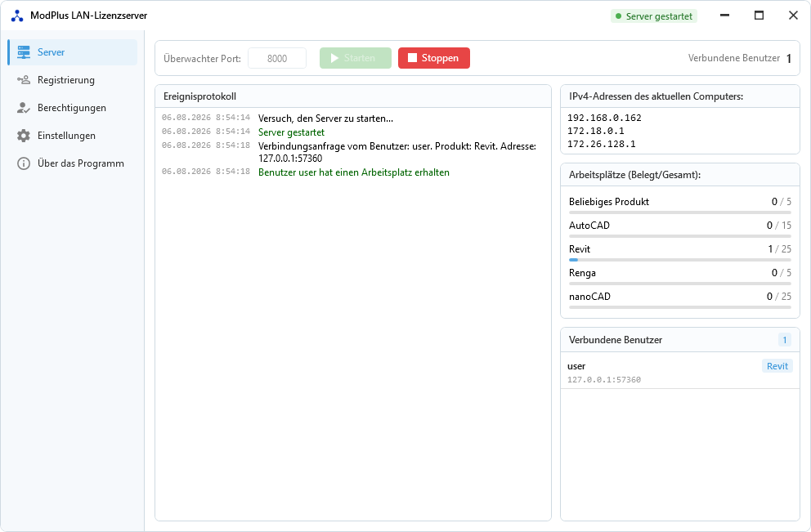Screen dimensions: 811x532
Task: Stop the server with Stoppen button
Action: [434, 58]
